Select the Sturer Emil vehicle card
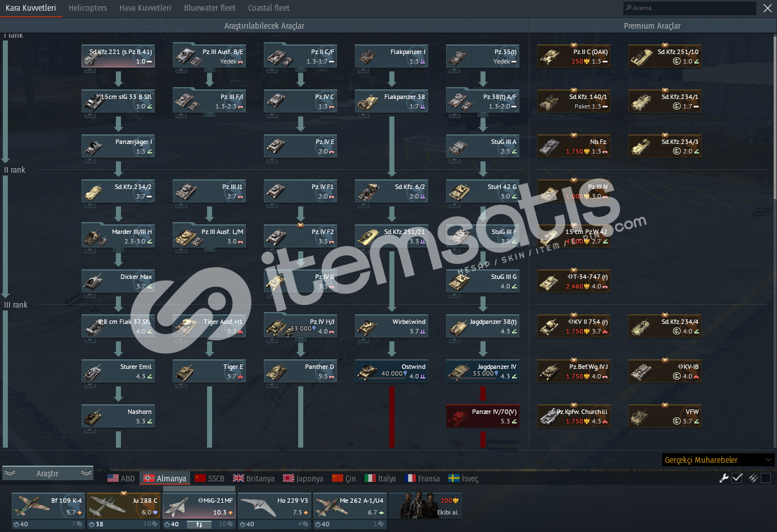Viewport: 777px width, 532px height. [x=118, y=371]
